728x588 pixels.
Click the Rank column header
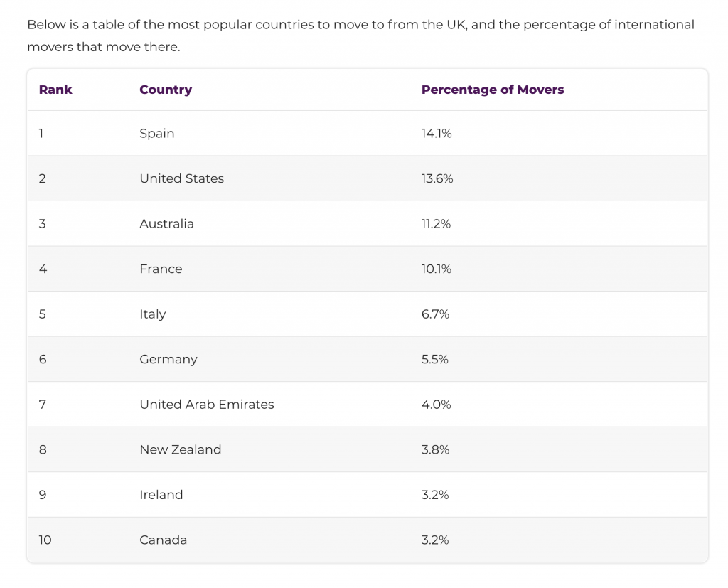click(55, 90)
